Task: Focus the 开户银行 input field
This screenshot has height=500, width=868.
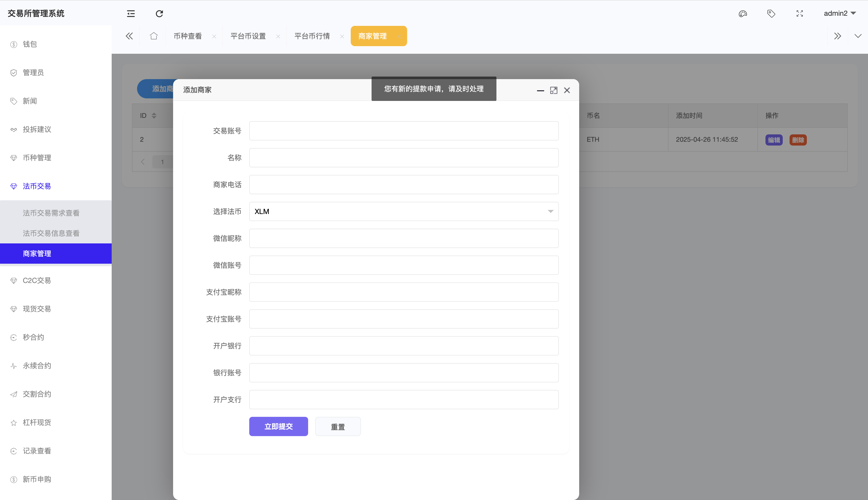Action: tap(404, 346)
